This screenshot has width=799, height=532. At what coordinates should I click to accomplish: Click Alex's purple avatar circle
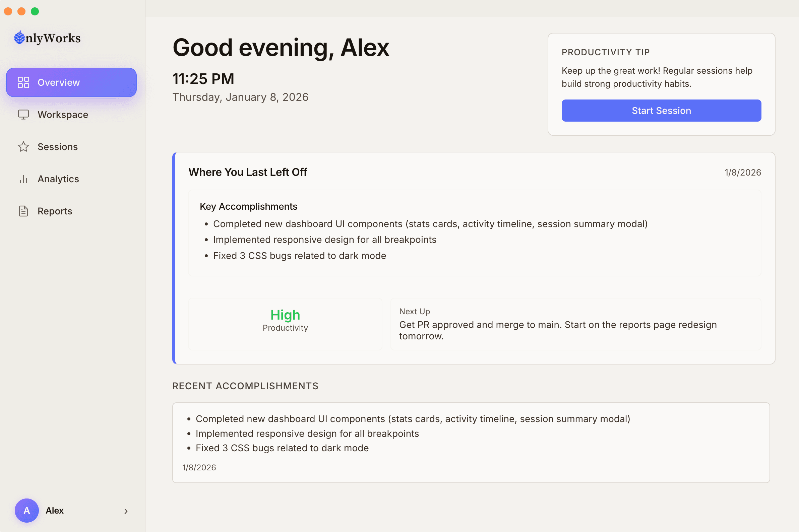26,510
